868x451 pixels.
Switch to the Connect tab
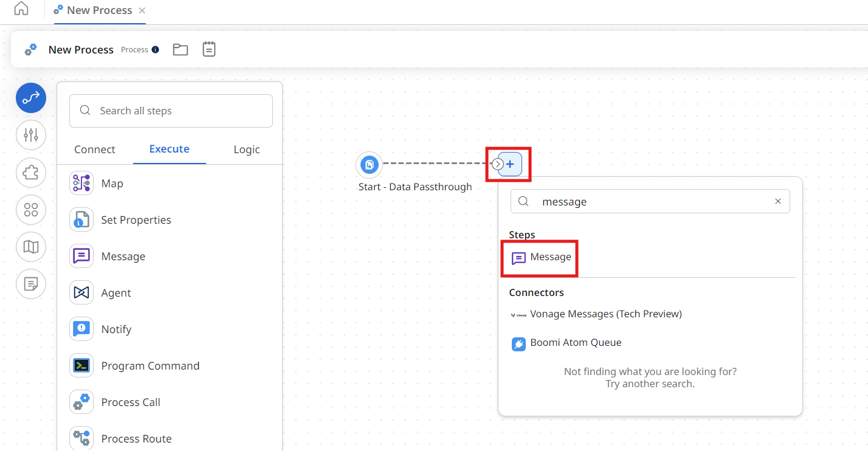[94, 149]
